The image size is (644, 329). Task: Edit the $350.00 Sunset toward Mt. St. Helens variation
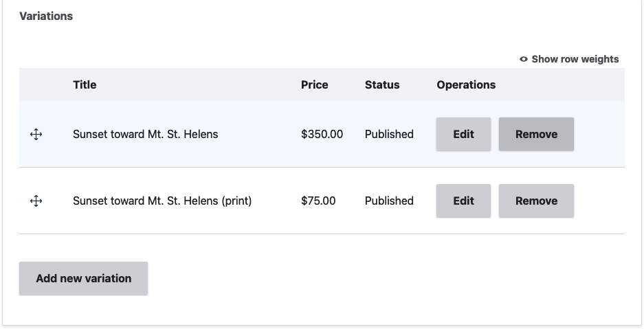[463, 134]
